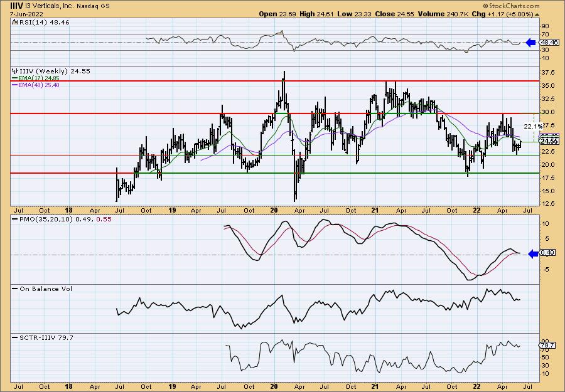Click the EMA(17) 24.85 legend entry
565x392 pixels.
(38, 78)
